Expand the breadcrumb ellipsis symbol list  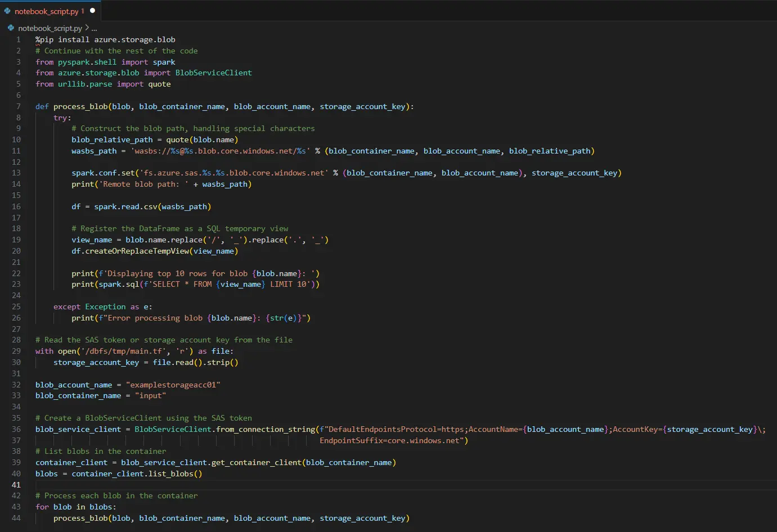click(94, 28)
